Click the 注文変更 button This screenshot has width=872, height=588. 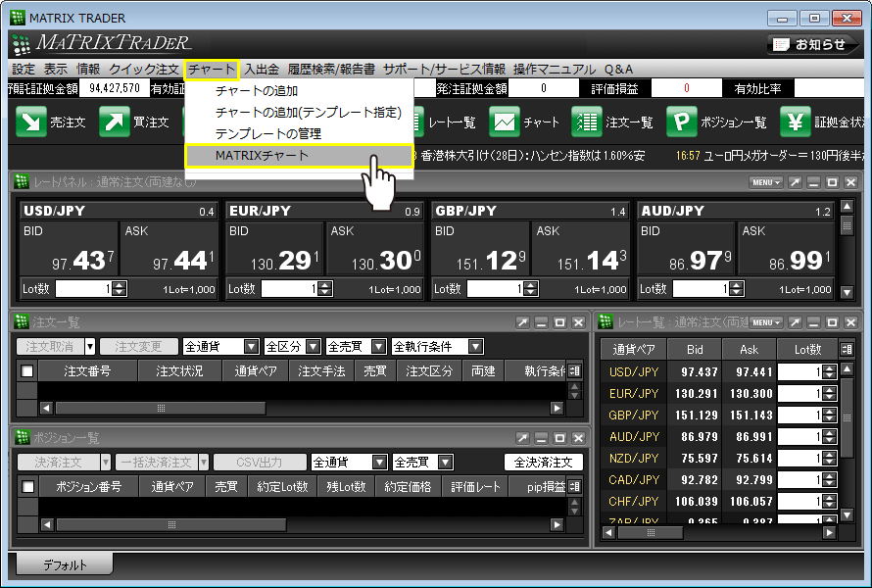coord(138,347)
